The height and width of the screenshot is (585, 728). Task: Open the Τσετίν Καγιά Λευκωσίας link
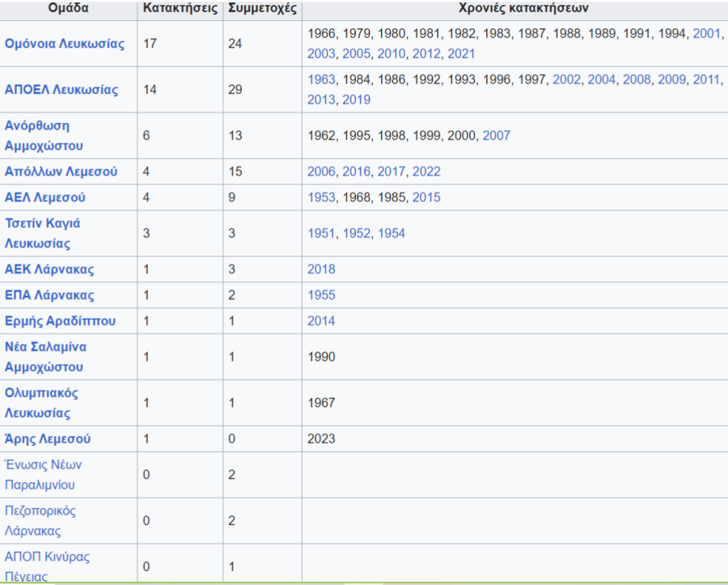42,233
